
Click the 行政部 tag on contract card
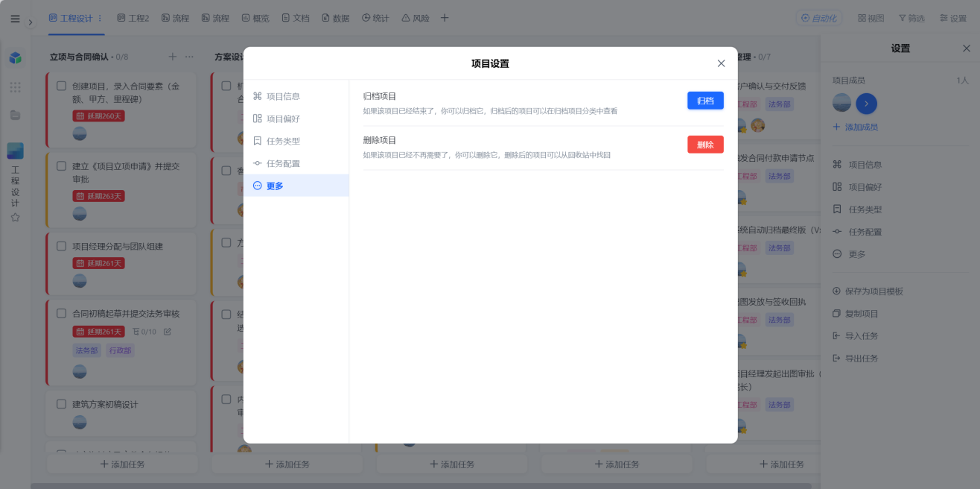click(120, 350)
